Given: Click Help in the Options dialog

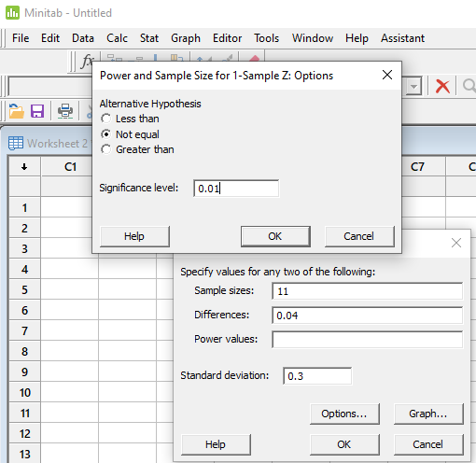Looking at the screenshot, I should pos(134,236).
